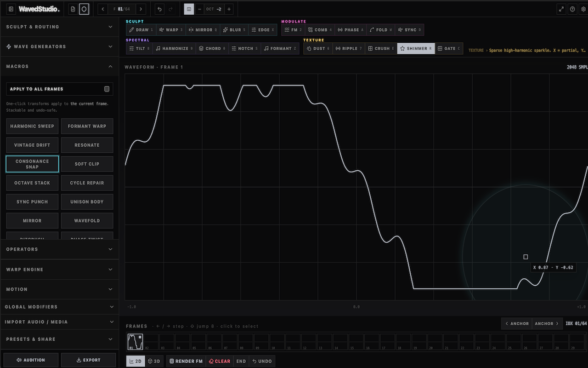Expand the Warp Engine section
This screenshot has width=588, height=368.
pos(59,270)
